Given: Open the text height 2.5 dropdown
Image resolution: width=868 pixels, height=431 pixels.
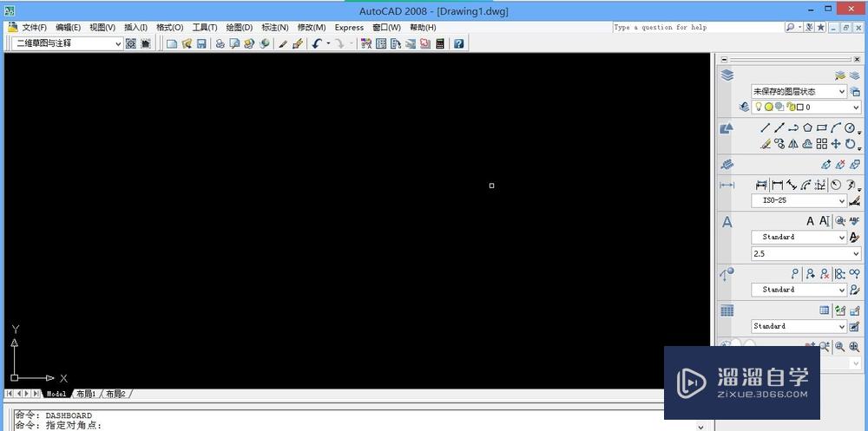Looking at the screenshot, I should click(806, 254).
